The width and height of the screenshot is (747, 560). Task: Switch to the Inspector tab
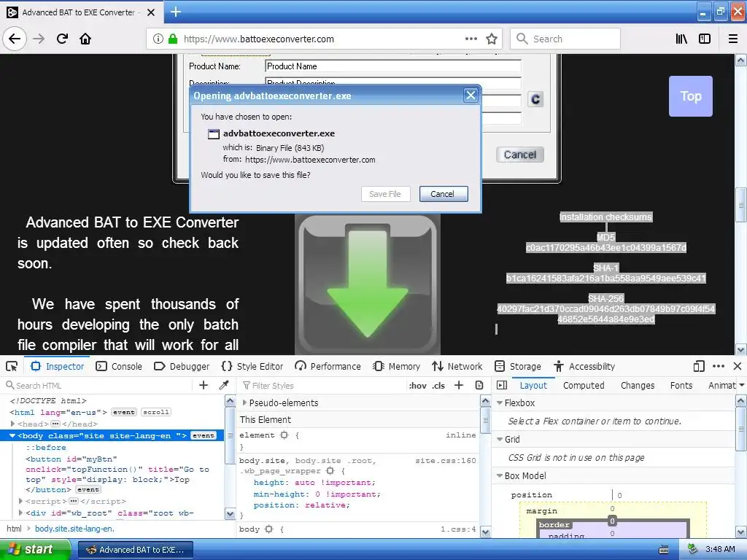click(57, 366)
